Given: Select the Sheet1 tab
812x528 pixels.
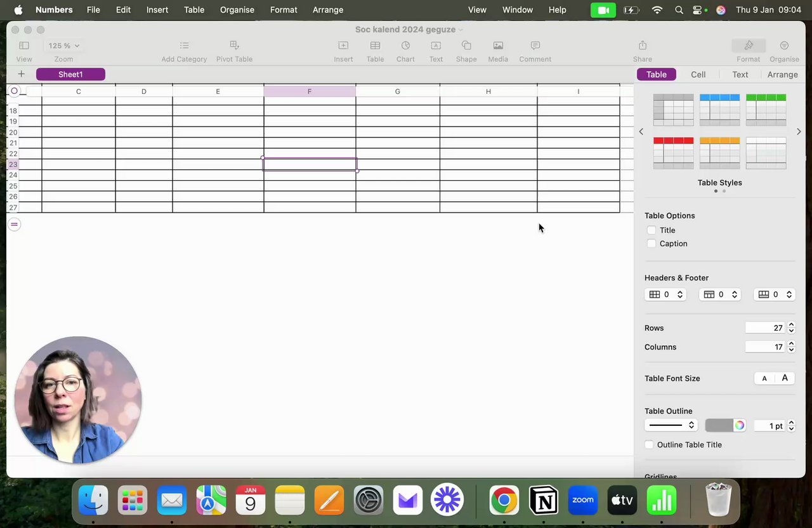Looking at the screenshot, I should 70,74.
